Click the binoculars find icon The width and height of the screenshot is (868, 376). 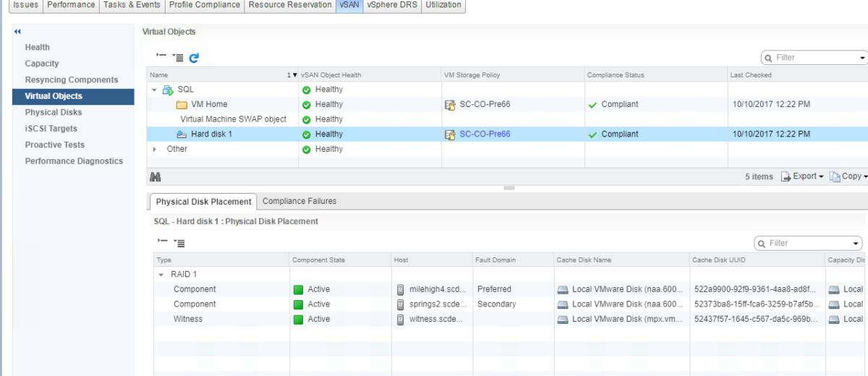coord(155,176)
